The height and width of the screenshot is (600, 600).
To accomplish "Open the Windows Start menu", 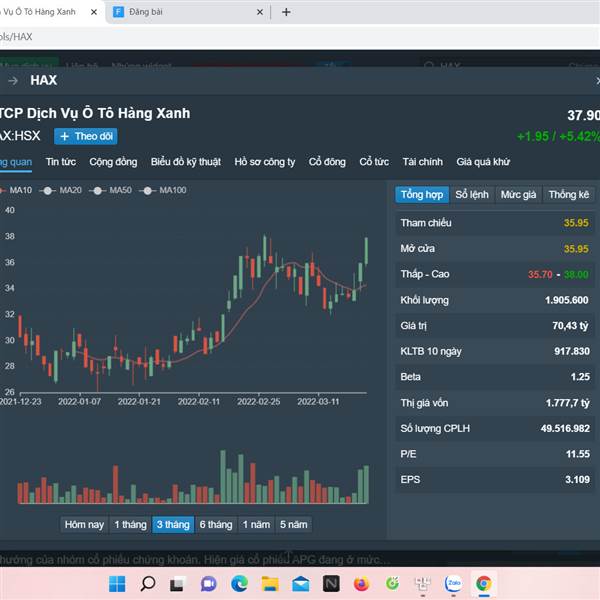I will (117, 584).
